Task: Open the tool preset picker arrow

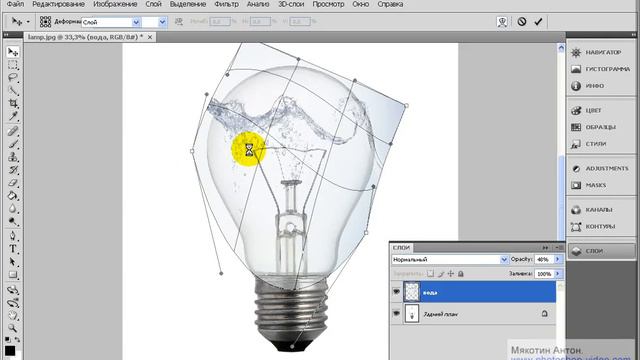Action: (x=28, y=22)
